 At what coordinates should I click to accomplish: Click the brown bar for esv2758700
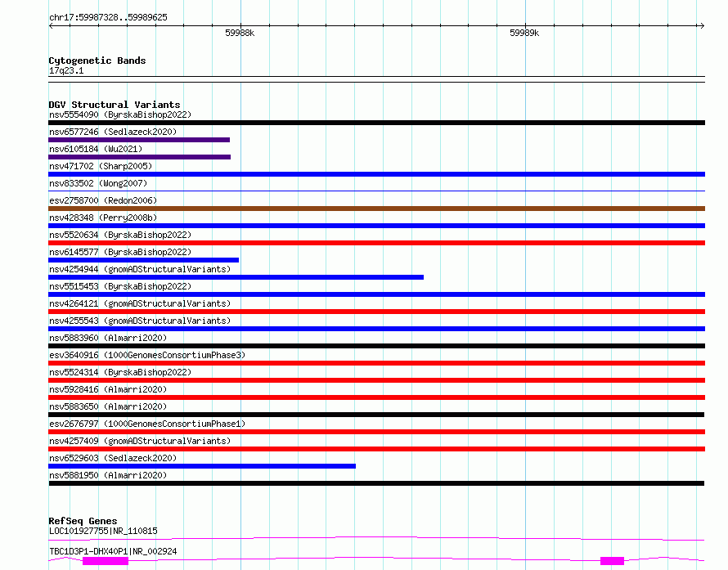(376, 209)
